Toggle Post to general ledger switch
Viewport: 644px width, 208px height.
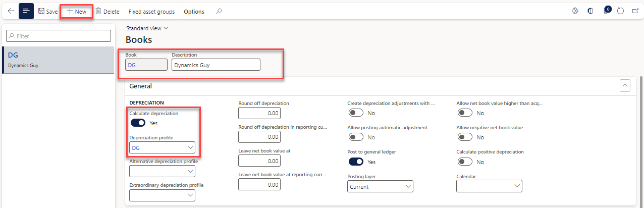356,162
